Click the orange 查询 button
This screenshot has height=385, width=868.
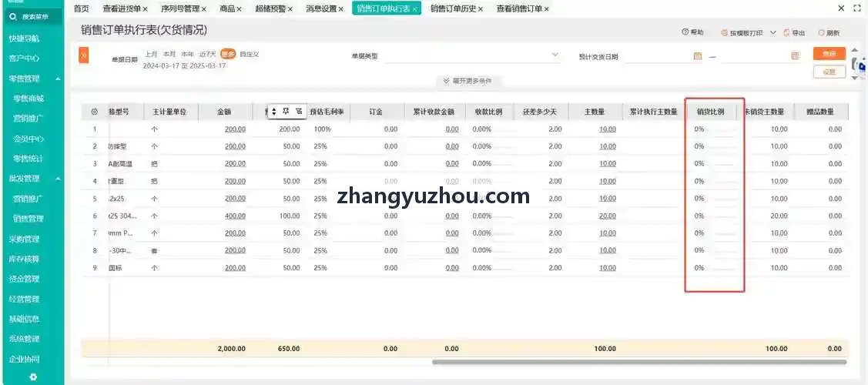click(829, 54)
